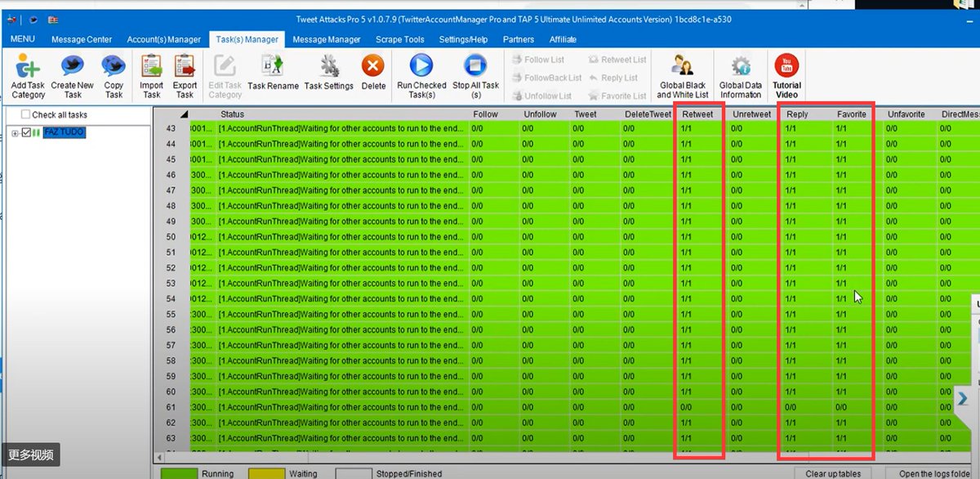This screenshot has height=479, width=980.
Task: Click the Retweet List toolbar item
Action: point(617,60)
